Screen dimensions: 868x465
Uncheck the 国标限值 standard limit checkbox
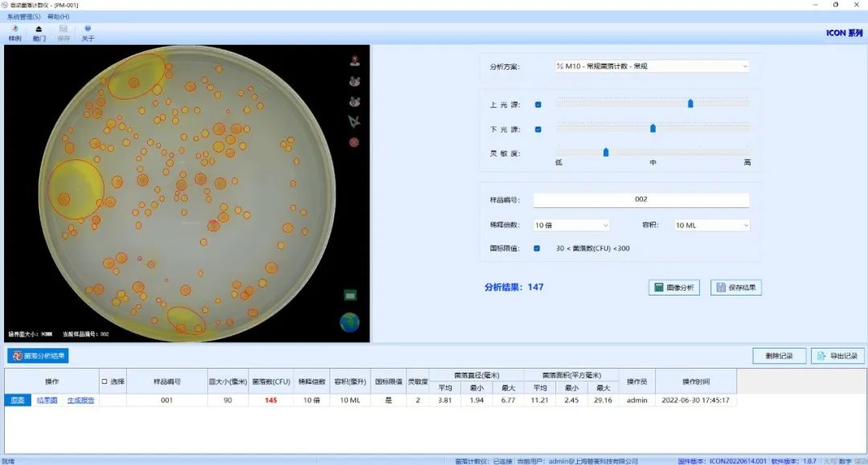tap(537, 248)
